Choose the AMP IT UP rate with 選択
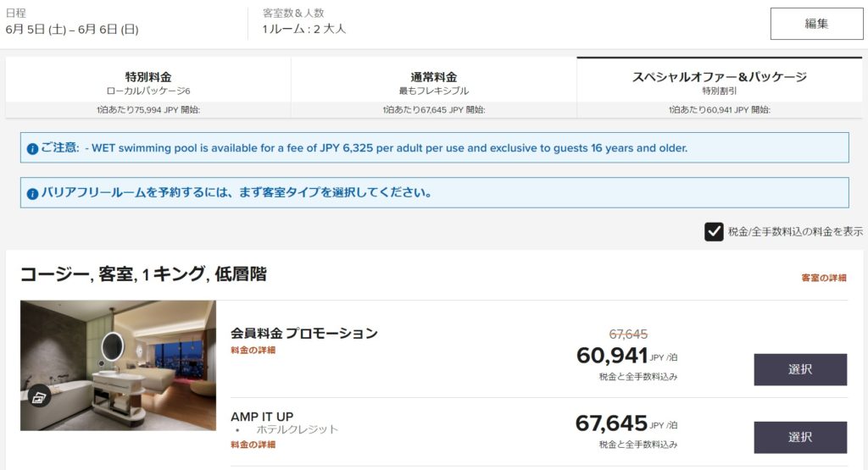The width and height of the screenshot is (868, 470). pyautogui.click(x=799, y=437)
